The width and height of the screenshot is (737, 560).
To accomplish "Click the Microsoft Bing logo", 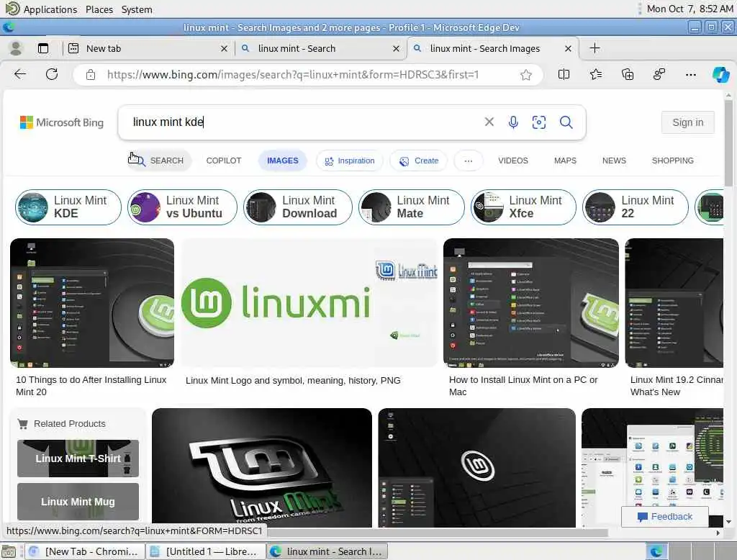I will [x=62, y=122].
